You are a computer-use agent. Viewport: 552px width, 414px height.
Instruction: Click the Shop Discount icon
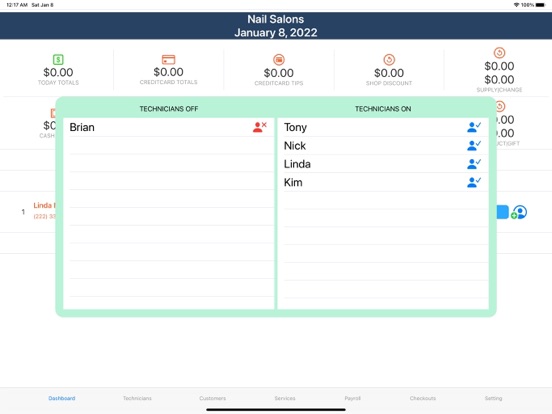tap(389, 59)
